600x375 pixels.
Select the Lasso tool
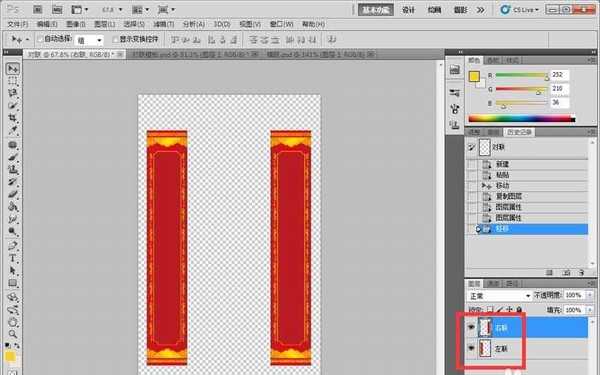coord(13,93)
